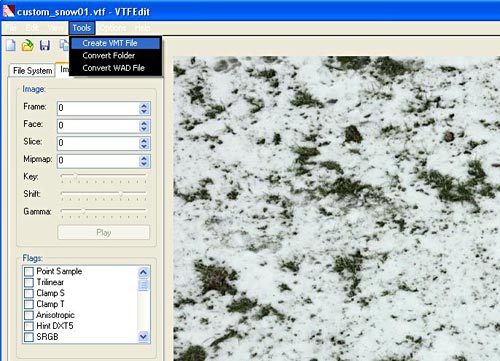The image size is (500, 361).
Task: Check the Hint DXT5 flag
Action: (29, 326)
